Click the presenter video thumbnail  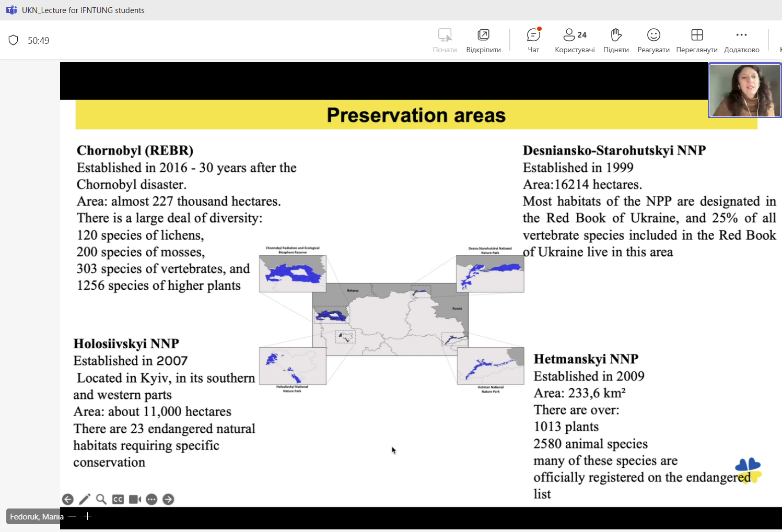744,90
